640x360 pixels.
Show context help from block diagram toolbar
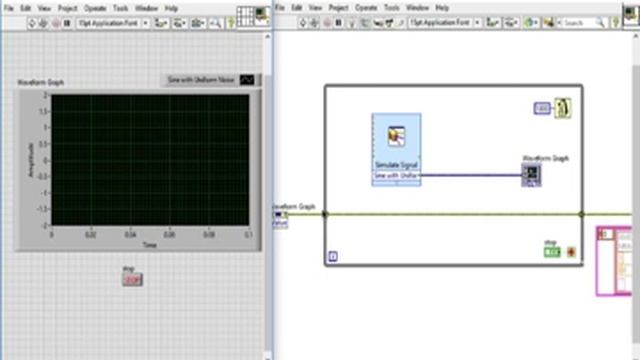coord(616,23)
